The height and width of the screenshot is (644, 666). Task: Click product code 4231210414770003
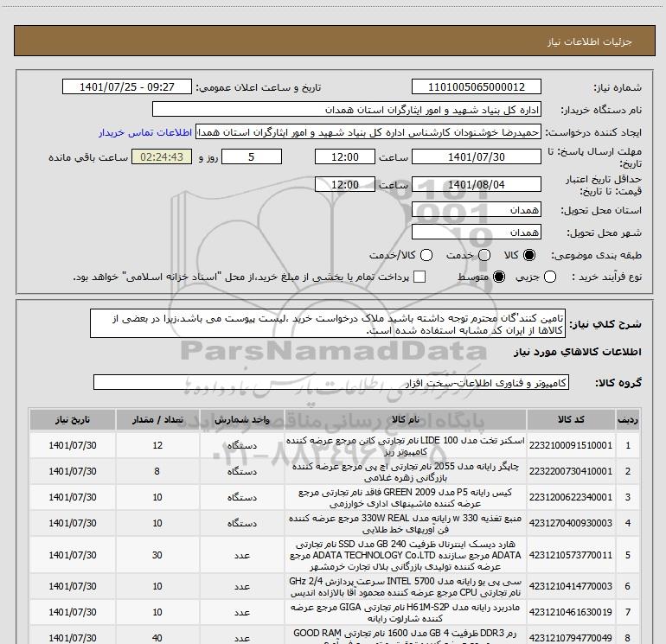point(571,586)
